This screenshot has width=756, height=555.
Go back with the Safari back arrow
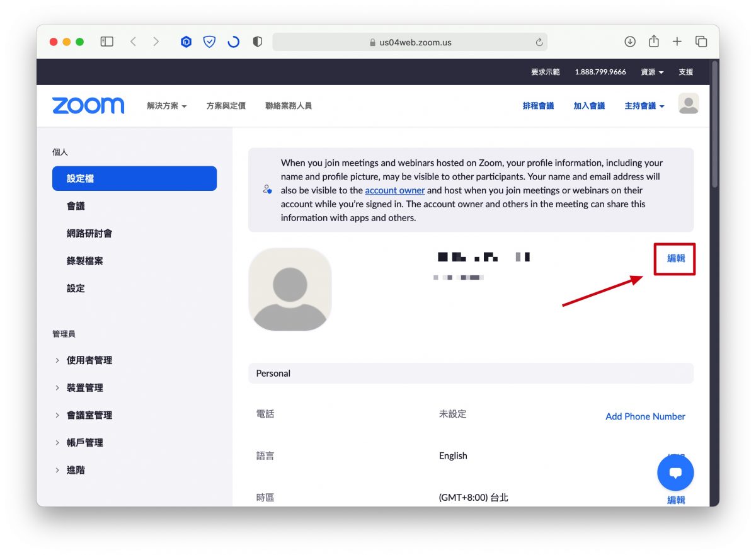coord(133,42)
